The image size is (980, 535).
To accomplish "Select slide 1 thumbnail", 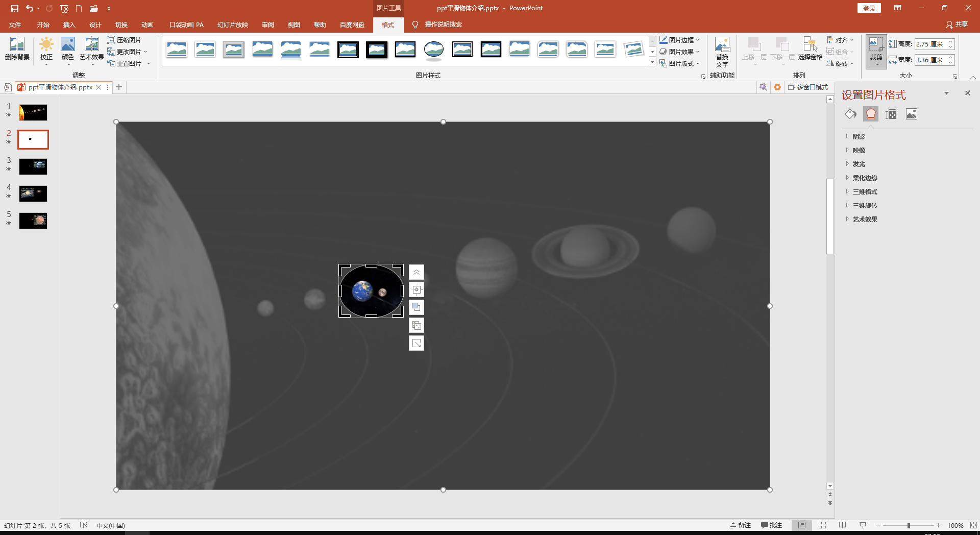I will click(x=33, y=112).
